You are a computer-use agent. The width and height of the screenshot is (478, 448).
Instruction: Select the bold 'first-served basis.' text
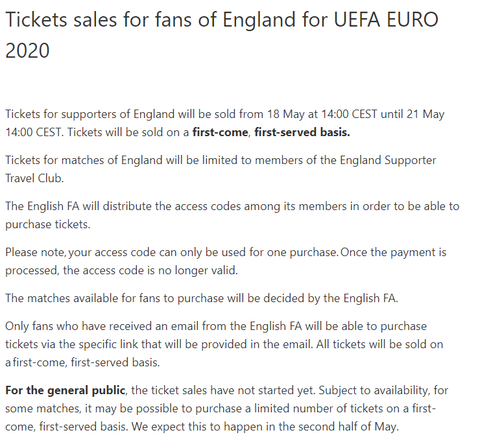pyautogui.click(x=302, y=132)
